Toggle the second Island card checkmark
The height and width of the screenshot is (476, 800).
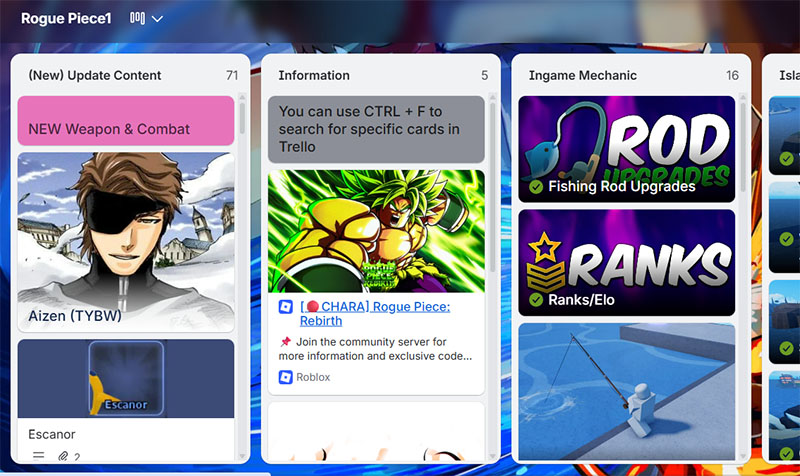tap(786, 239)
